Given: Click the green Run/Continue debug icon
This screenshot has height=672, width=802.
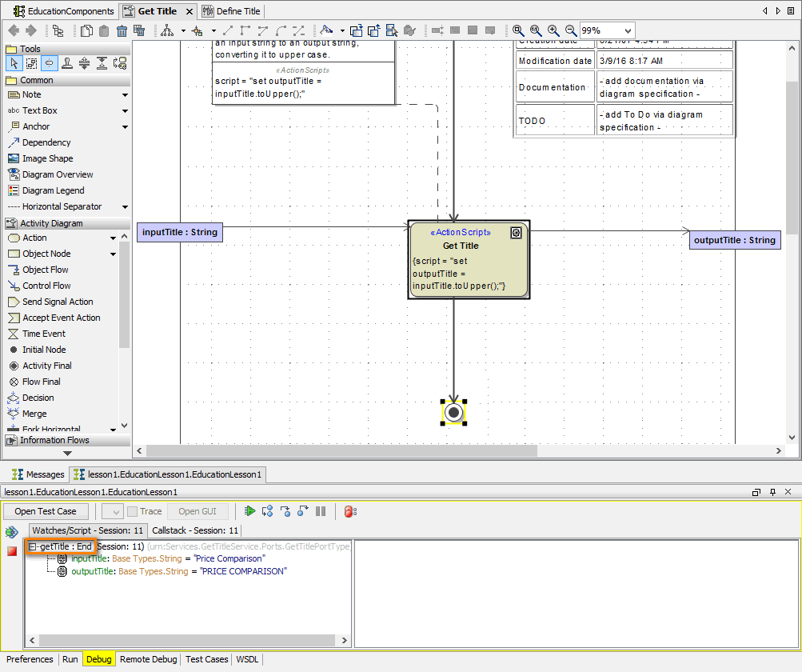Looking at the screenshot, I should point(250,511).
